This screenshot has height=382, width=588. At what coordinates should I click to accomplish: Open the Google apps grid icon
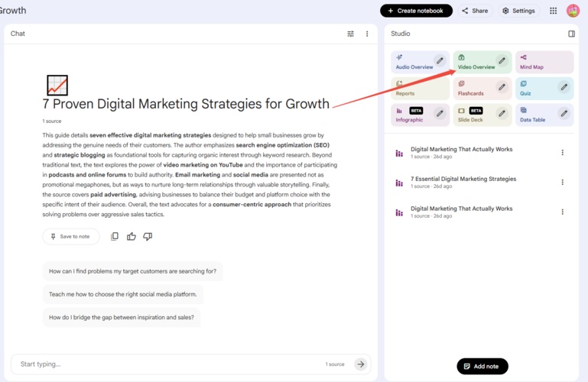pos(553,11)
